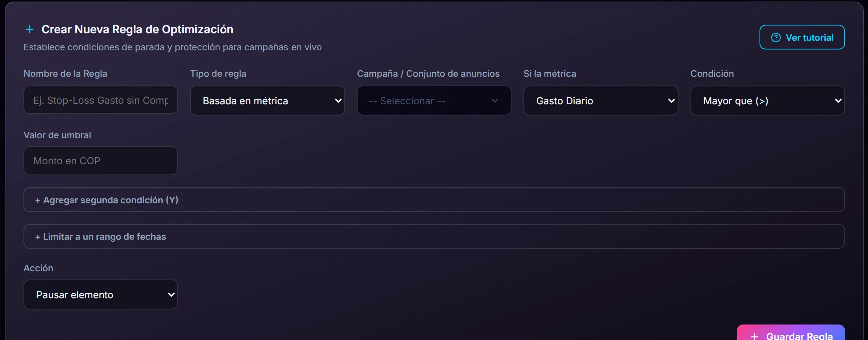Click the Crear Nueva Regla de Optimización heading
This screenshot has height=340, width=868.
137,29
